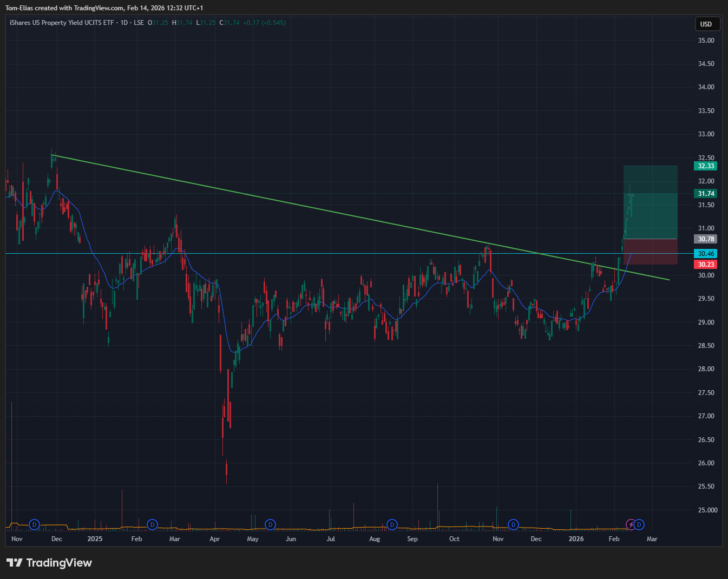728x579 pixels.
Task: Click the 30.46 horizontal line price label
Action: (x=706, y=253)
